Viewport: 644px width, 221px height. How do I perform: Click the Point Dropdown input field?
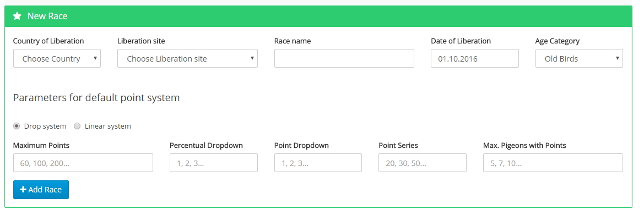pyautogui.click(x=318, y=163)
